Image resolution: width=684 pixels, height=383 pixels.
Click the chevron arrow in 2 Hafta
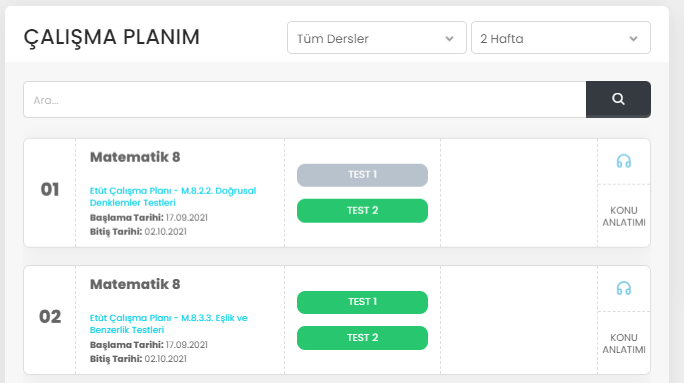pyautogui.click(x=633, y=39)
